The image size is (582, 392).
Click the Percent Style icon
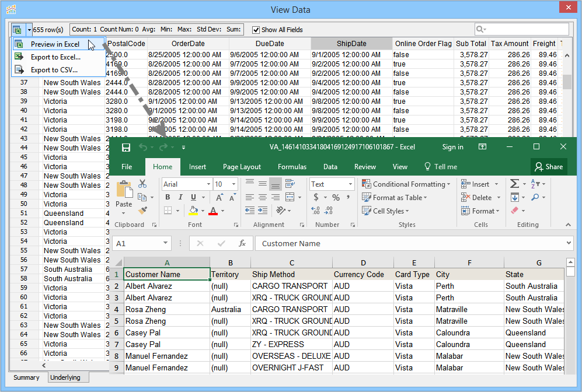336,197
